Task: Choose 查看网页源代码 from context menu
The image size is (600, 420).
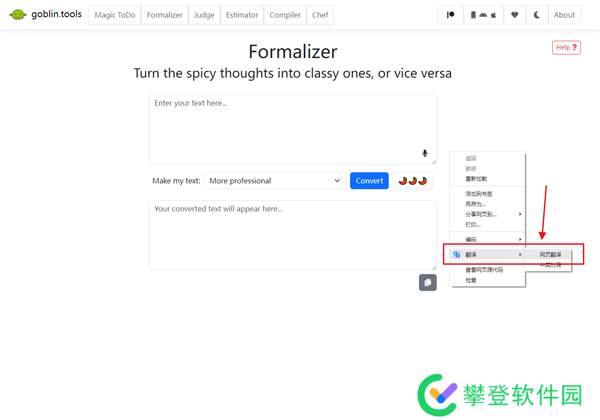Action: (x=484, y=270)
